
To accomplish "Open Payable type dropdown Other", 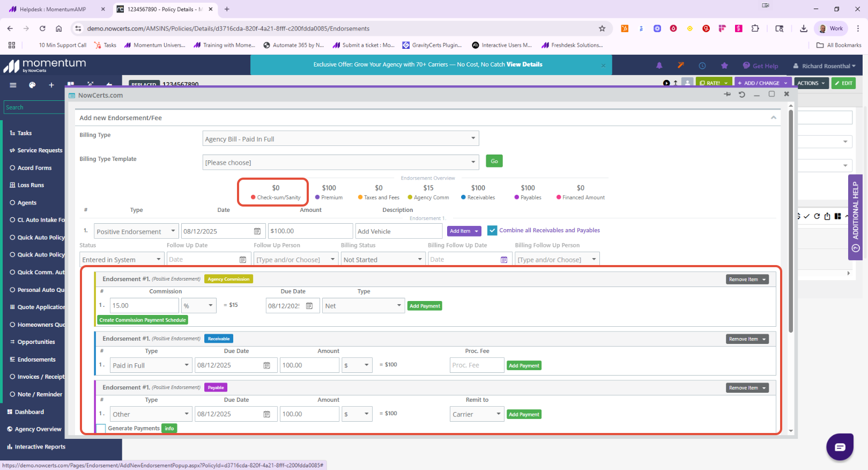I will point(151,414).
